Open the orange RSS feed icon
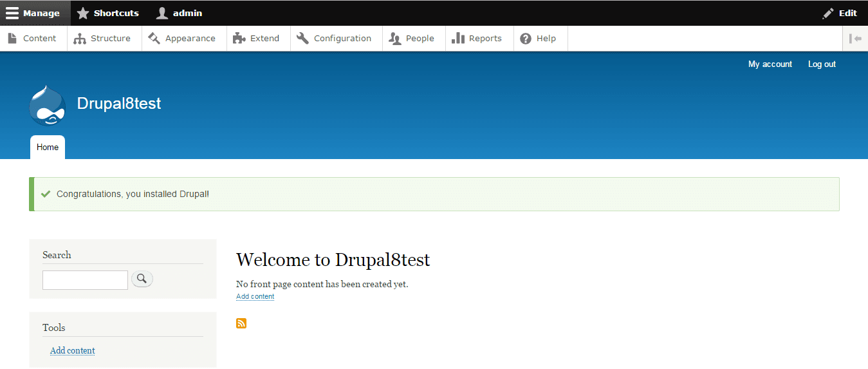 click(x=241, y=323)
